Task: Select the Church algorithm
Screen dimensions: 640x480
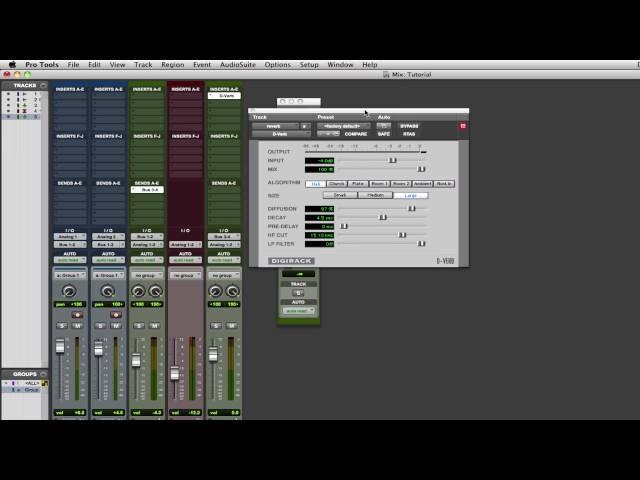Action: (x=337, y=184)
